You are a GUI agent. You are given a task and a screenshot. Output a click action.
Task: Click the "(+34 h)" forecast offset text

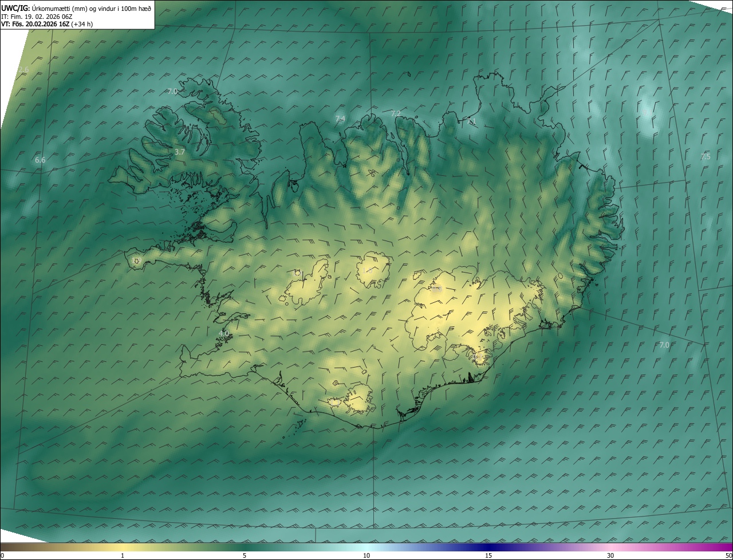point(82,24)
